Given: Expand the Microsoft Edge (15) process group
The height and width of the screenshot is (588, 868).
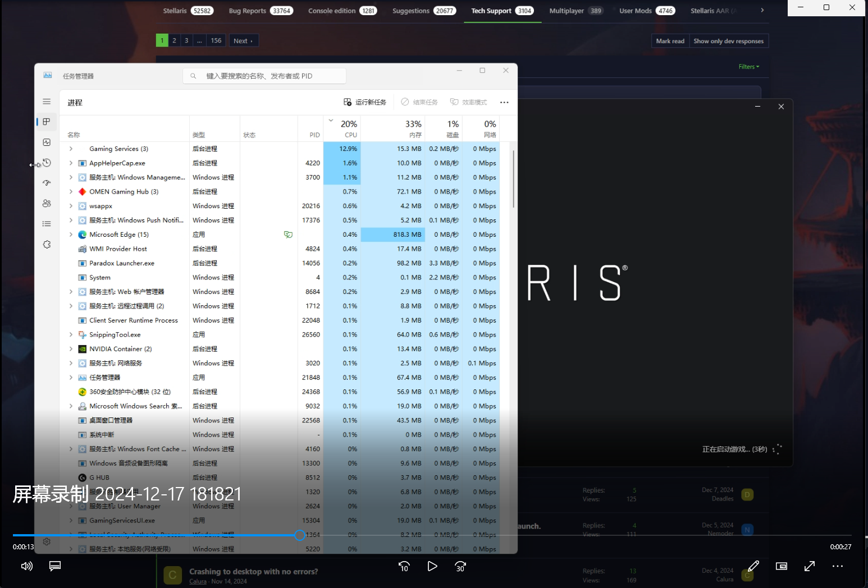Looking at the screenshot, I should pos(71,234).
